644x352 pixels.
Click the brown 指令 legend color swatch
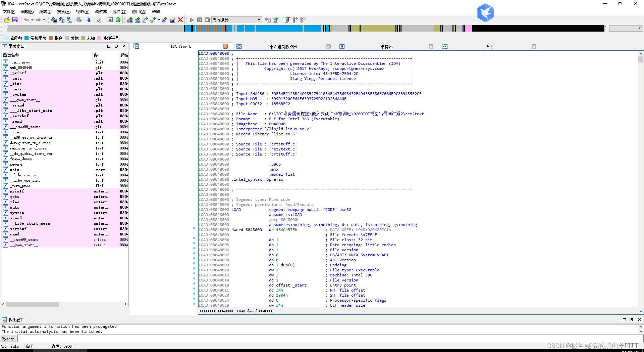tap(51, 38)
